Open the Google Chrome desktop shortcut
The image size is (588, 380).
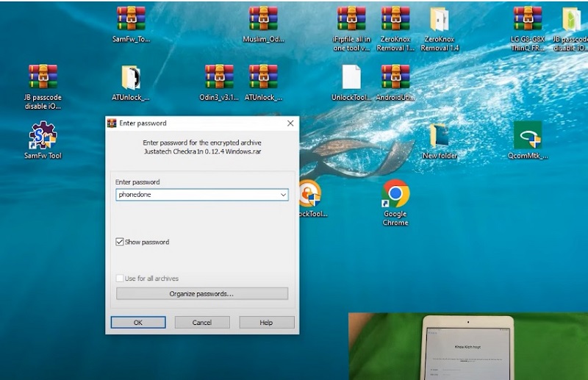[395, 194]
